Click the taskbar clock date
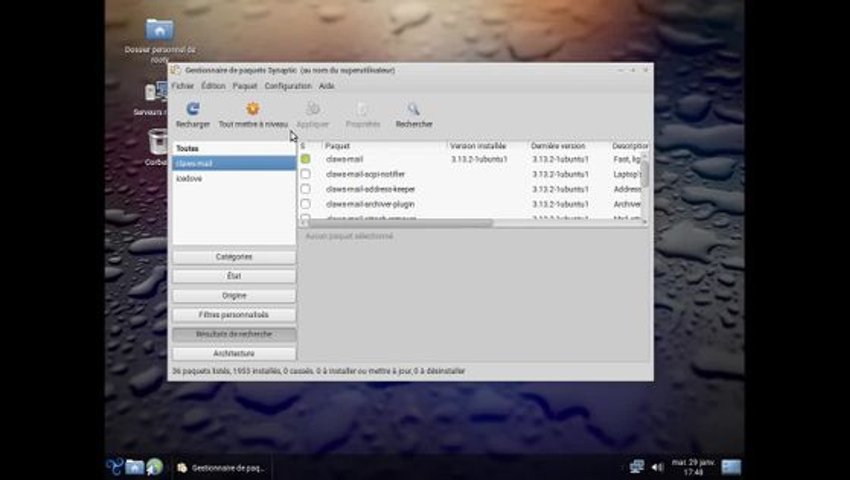850x480 pixels. 693,467
